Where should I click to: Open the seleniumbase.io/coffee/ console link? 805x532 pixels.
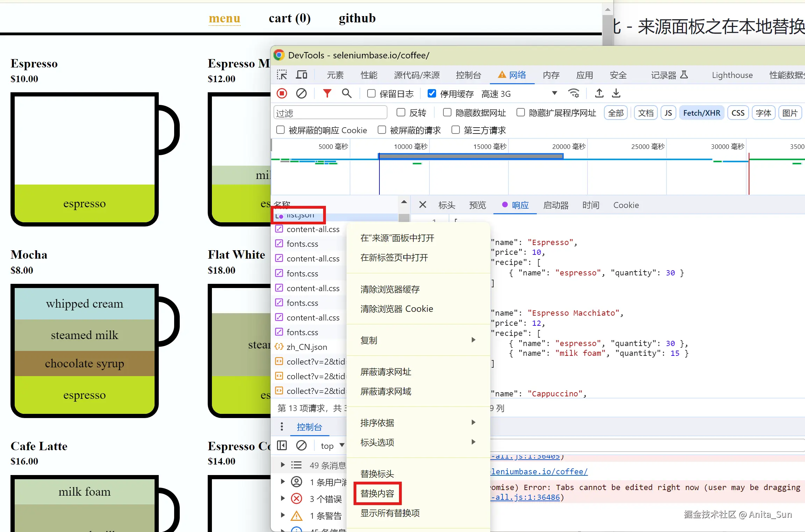[x=539, y=472]
